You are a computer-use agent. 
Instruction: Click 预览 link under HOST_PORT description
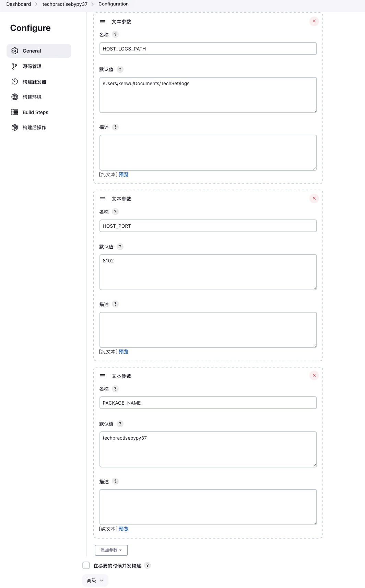pyautogui.click(x=123, y=352)
